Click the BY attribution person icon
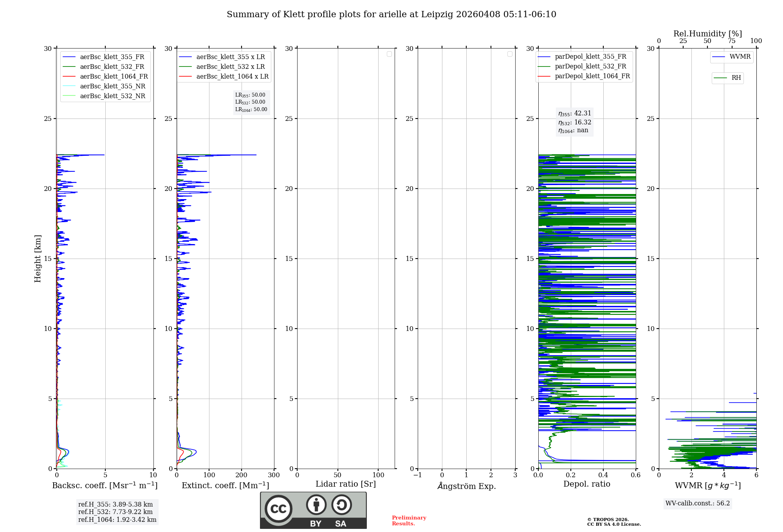 point(316,505)
